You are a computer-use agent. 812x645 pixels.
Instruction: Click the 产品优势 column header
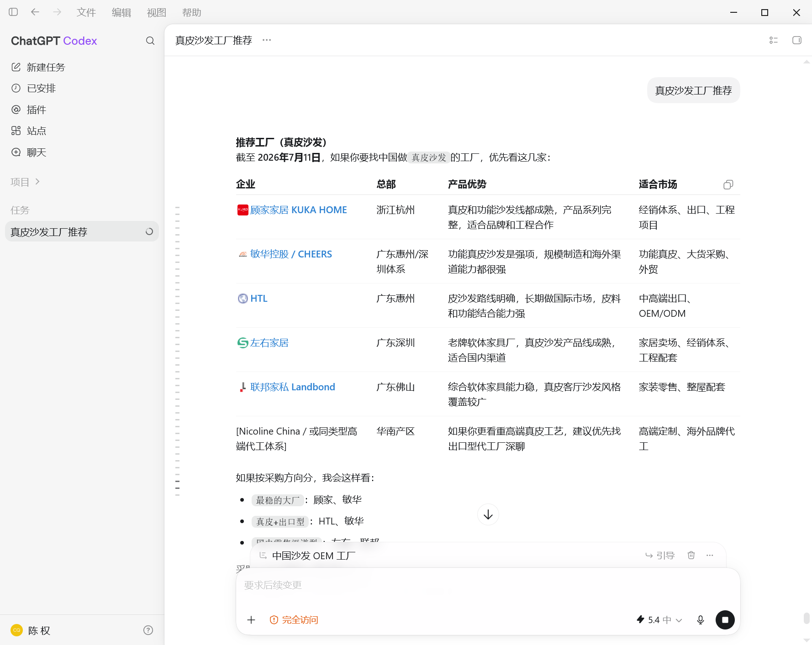(x=467, y=184)
